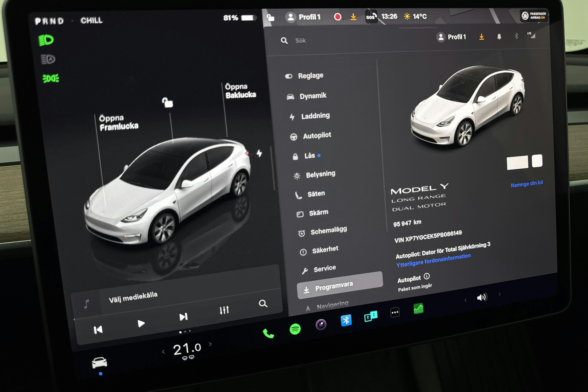Open the Dynamik menu
The height and width of the screenshot is (392, 588).
[307, 96]
